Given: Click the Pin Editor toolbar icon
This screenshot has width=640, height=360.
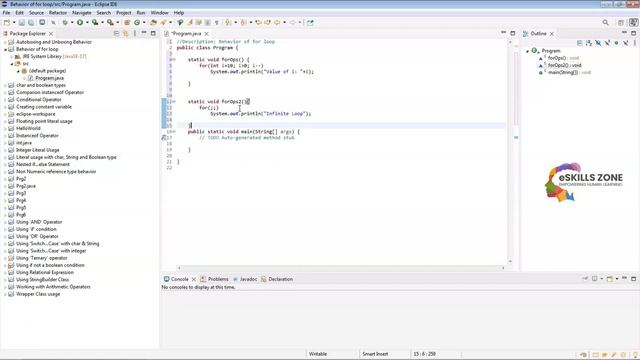Looking at the screenshot, I should pyautogui.click(x=310, y=23).
